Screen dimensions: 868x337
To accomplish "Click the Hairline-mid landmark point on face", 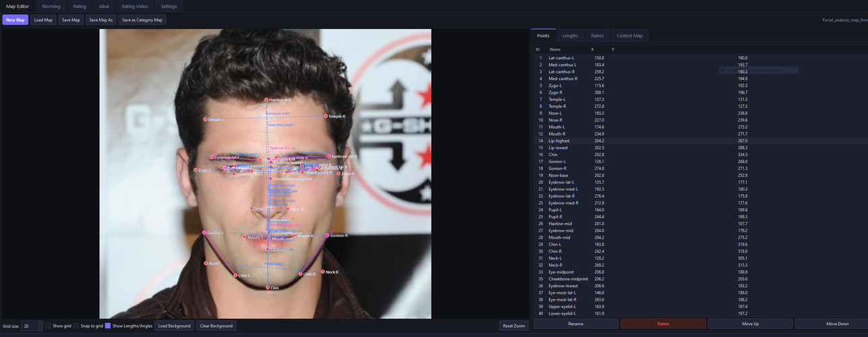I will point(266,100).
